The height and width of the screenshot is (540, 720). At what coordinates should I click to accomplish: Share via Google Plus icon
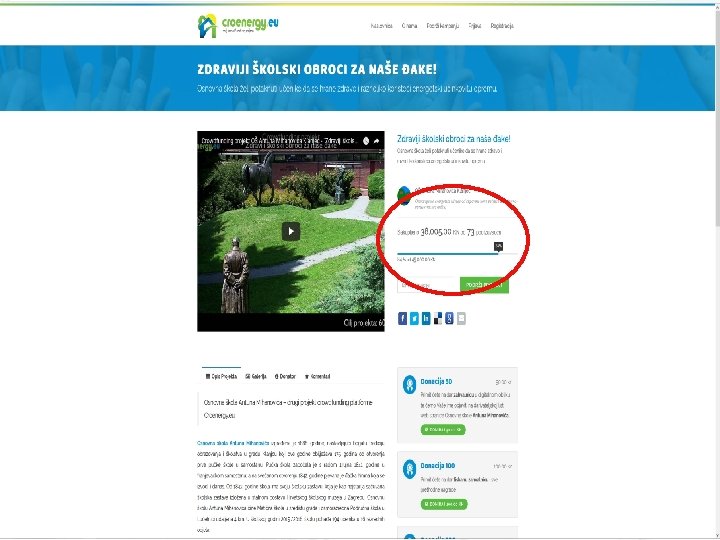click(x=450, y=318)
